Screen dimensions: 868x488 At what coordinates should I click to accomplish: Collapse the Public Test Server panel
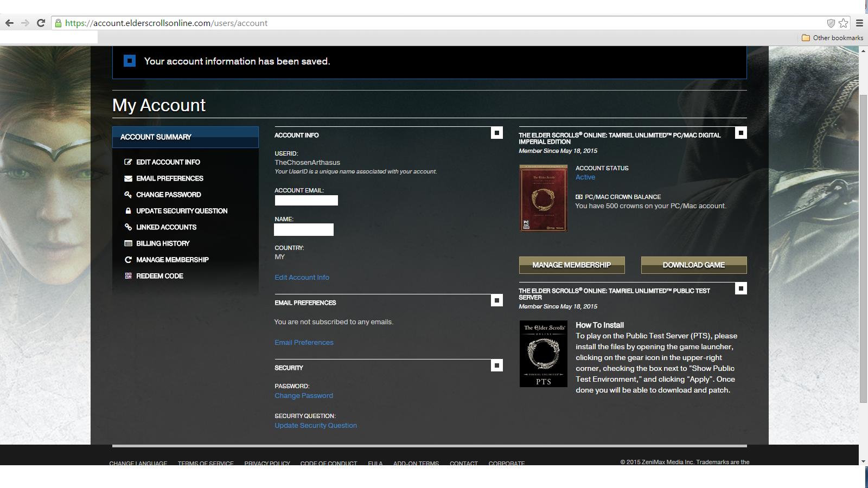(x=741, y=288)
